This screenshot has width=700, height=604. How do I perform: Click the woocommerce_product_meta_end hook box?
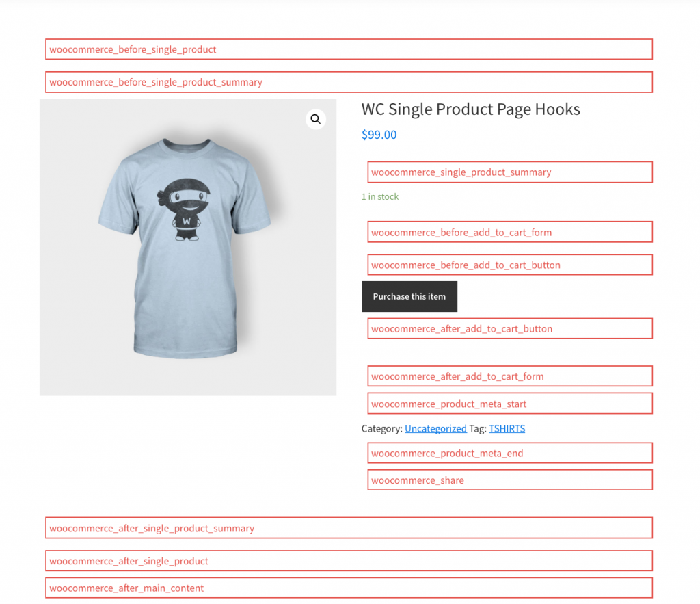tap(510, 453)
